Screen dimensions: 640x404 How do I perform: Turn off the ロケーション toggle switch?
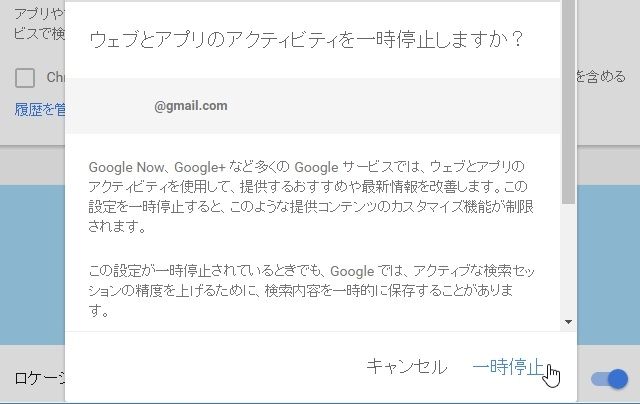coord(609,380)
